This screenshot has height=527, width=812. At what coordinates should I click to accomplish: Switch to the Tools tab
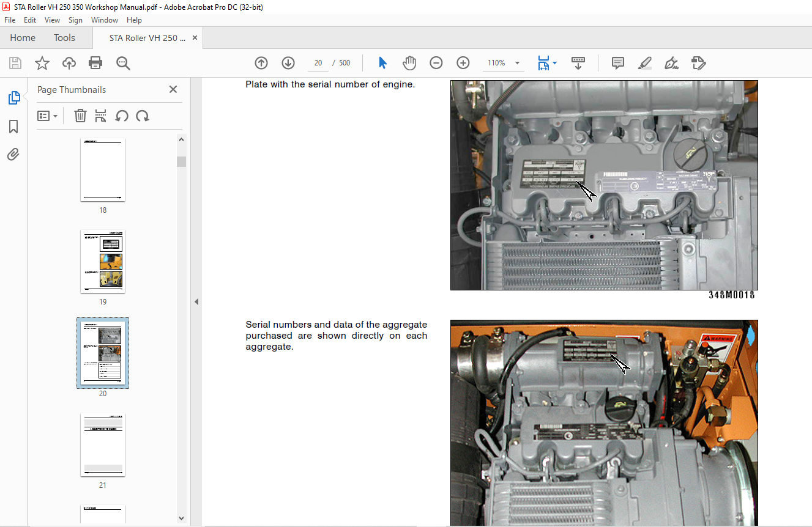(64, 38)
